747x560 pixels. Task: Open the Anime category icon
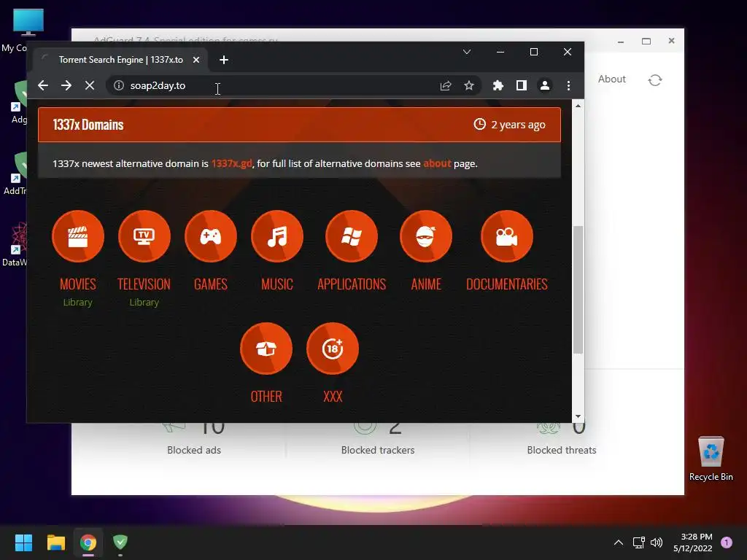click(x=426, y=236)
